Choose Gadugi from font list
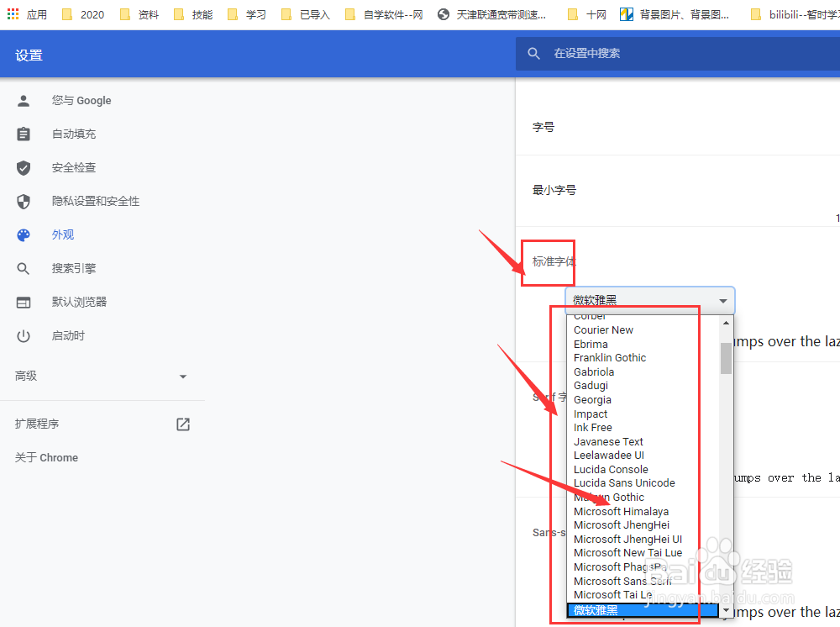Viewport: 840px width, 627px height. coord(643,386)
